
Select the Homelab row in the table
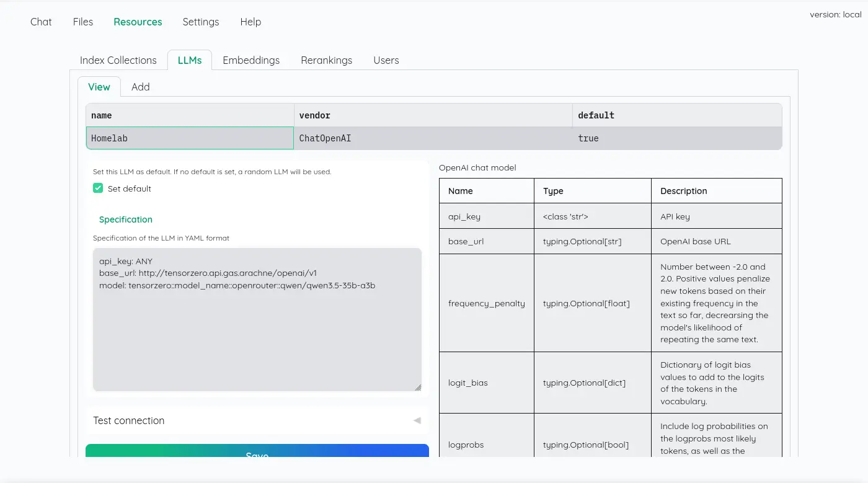click(189, 138)
